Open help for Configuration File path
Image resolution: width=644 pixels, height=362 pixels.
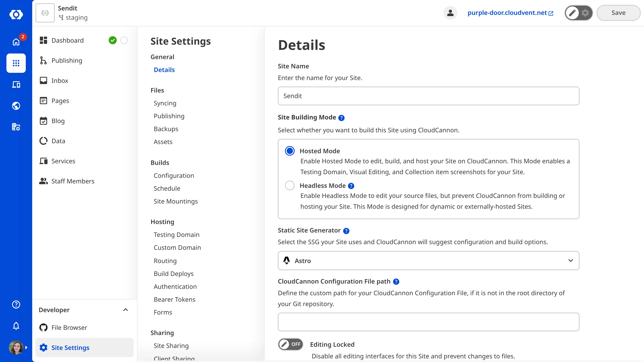point(396,282)
